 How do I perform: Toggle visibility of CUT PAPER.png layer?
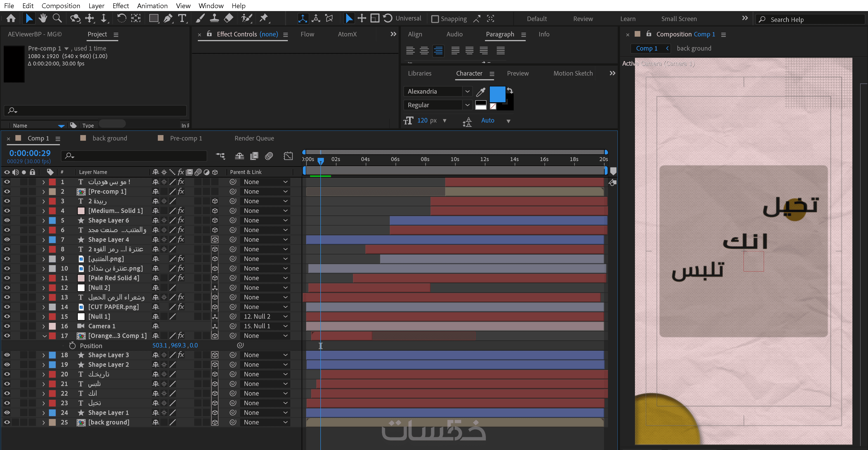7,307
